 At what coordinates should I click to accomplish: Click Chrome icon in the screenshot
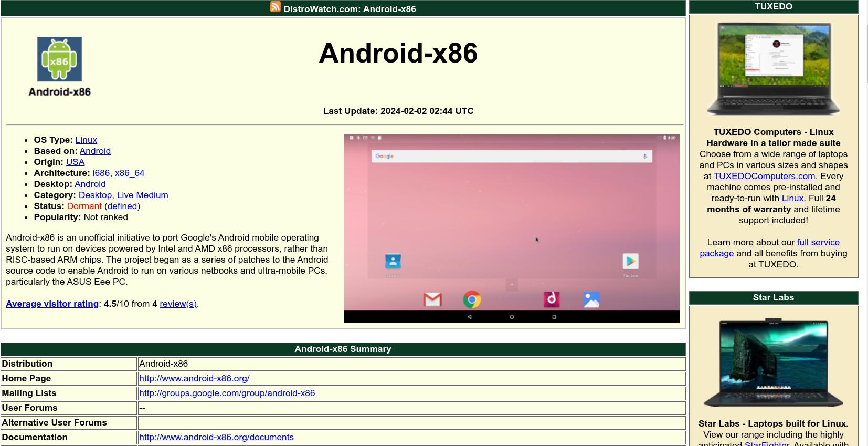coord(472,299)
